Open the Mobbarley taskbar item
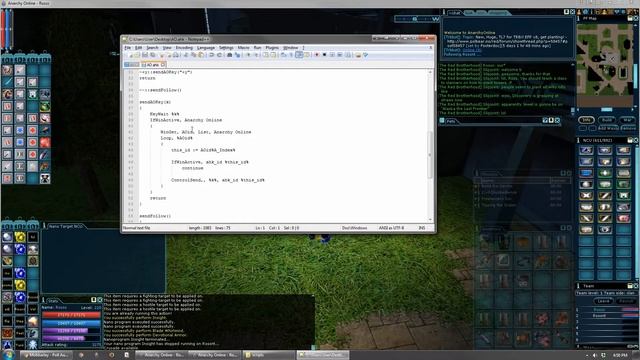The image size is (640, 360). pyautogui.click(x=46, y=355)
